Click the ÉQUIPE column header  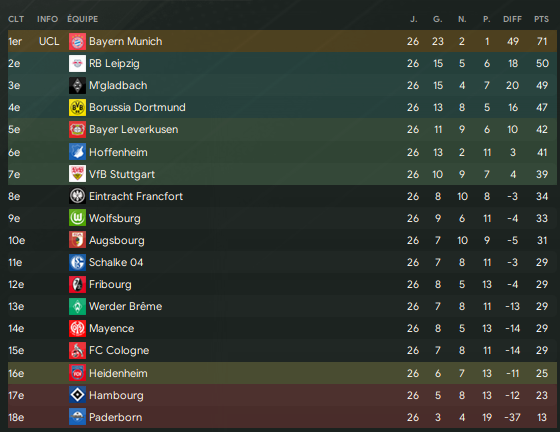tap(82, 19)
